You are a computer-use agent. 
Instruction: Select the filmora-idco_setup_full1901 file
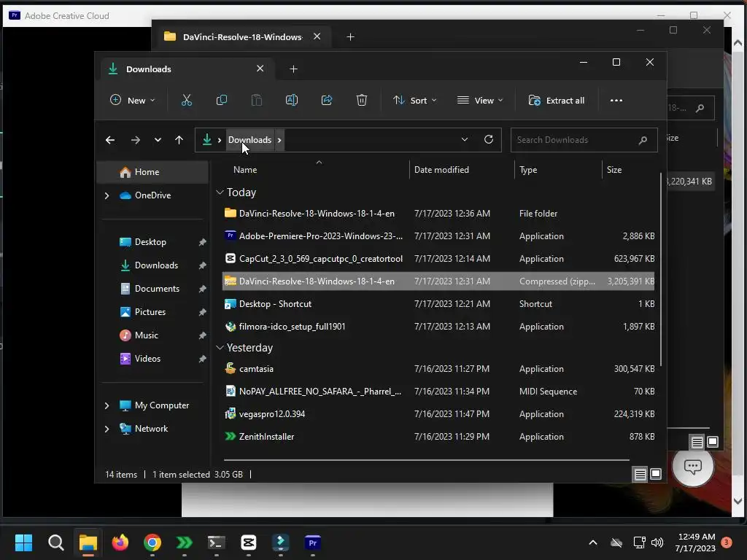pos(438,327)
